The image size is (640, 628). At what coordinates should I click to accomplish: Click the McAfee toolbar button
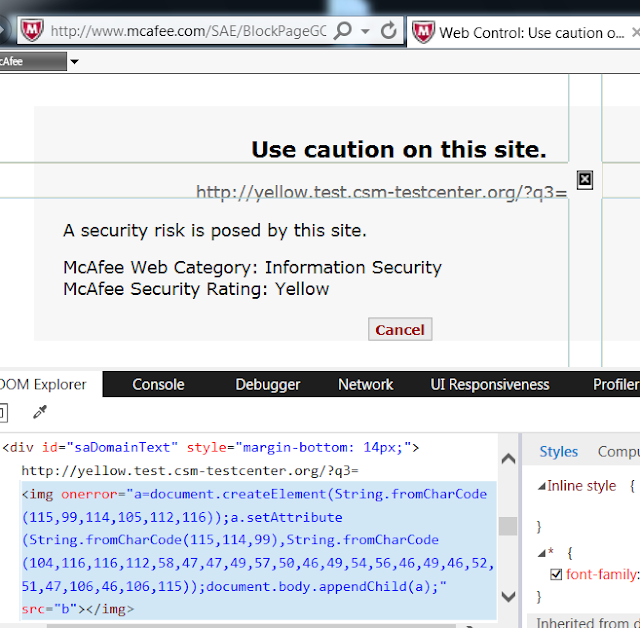click(33, 62)
